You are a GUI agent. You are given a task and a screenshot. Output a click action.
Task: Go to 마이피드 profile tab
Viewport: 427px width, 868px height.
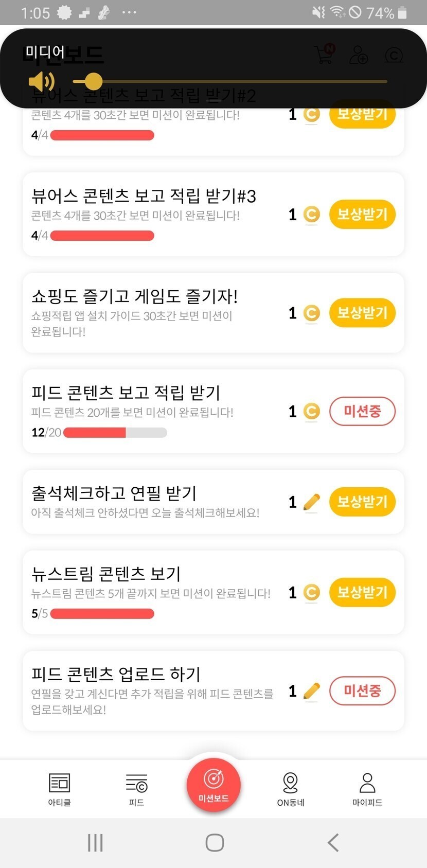point(367,788)
